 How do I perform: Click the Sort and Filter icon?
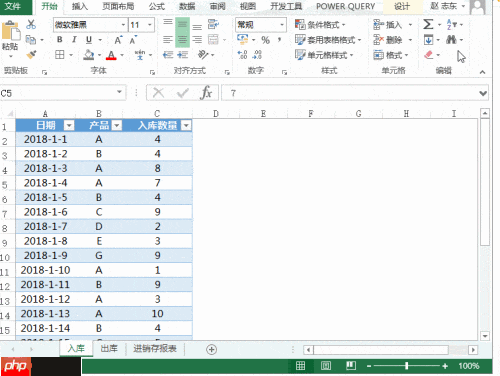(451, 25)
